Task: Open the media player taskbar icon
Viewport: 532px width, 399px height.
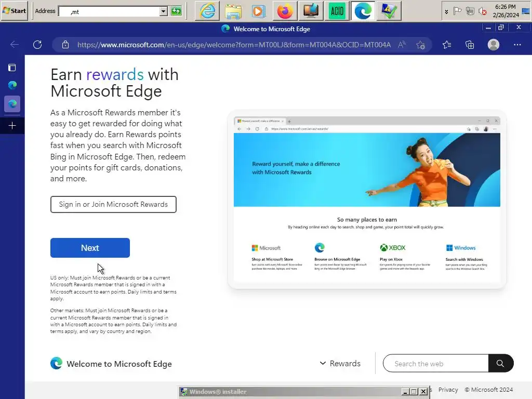Action: point(259,11)
